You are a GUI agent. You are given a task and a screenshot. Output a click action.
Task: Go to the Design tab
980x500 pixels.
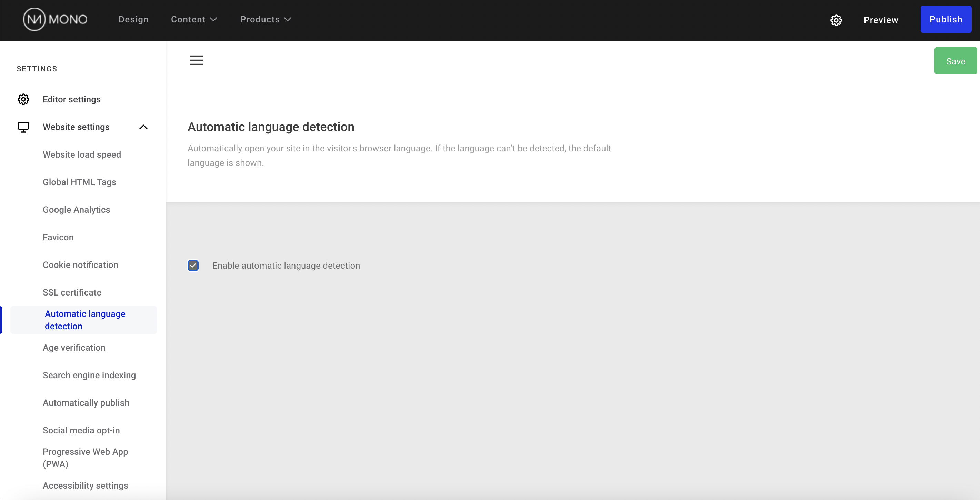(x=133, y=19)
